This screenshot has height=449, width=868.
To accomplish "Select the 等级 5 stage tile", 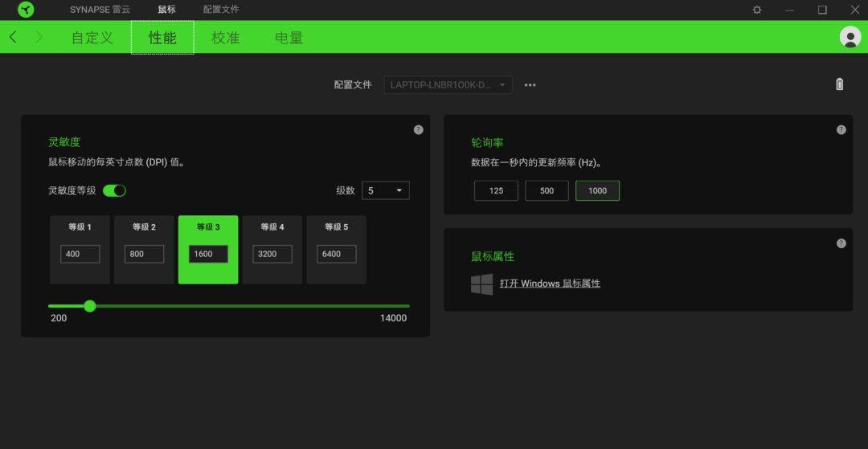I will point(337,250).
